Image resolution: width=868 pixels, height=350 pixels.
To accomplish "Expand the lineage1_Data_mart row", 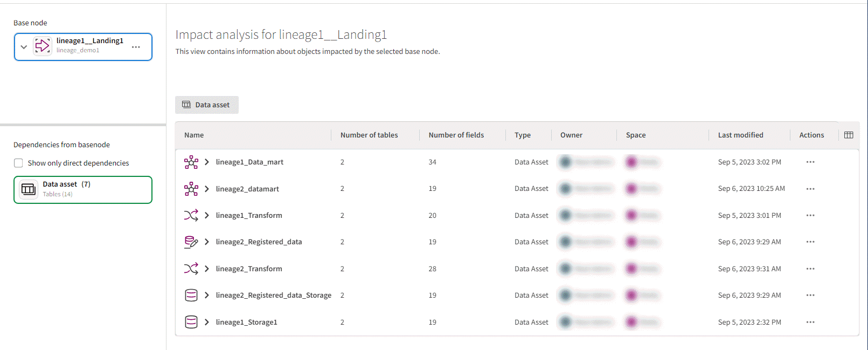I will click(x=206, y=162).
